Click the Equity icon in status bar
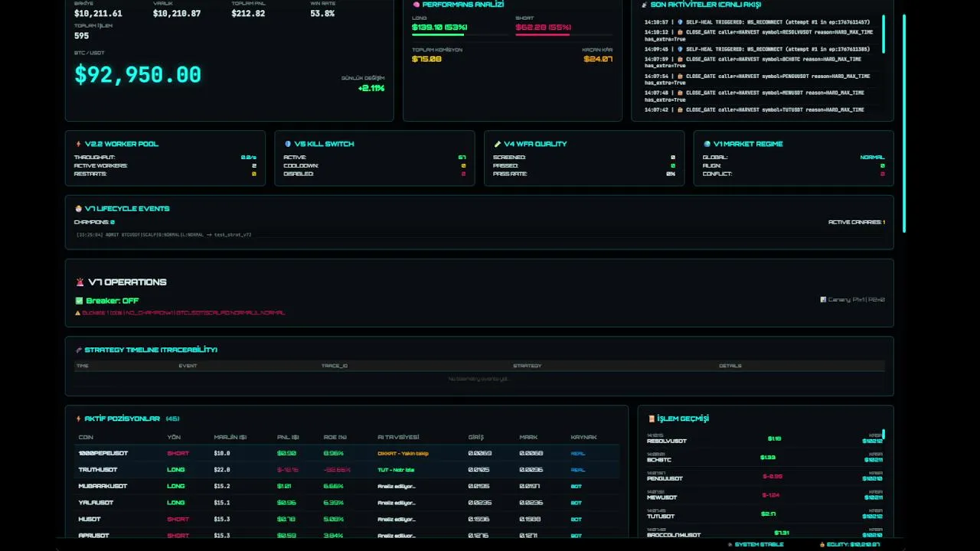Viewport: 980px width, 551px height. pos(822,545)
